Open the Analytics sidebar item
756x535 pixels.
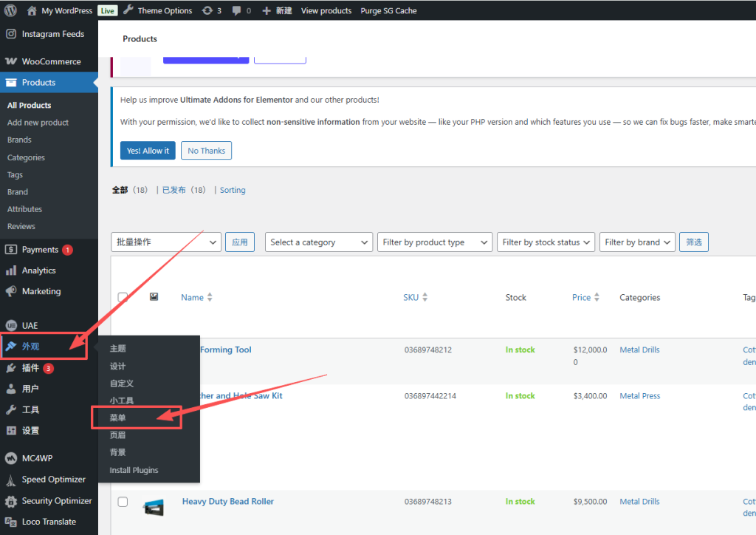coord(38,270)
